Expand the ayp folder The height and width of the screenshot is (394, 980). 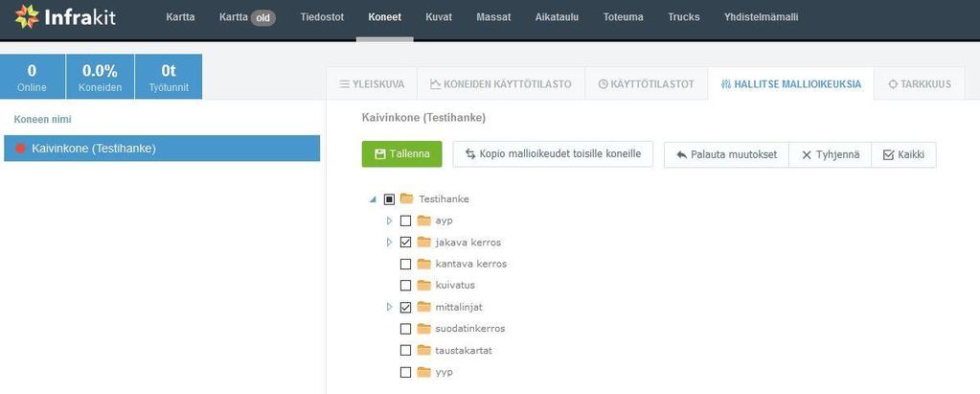pyautogui.click(x=389, y=220)
